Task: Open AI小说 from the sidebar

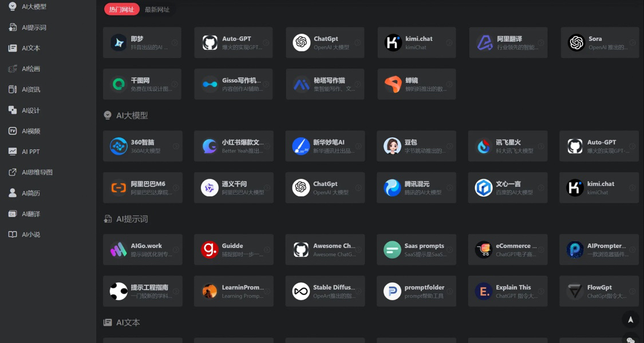Action: pos(31,234)
